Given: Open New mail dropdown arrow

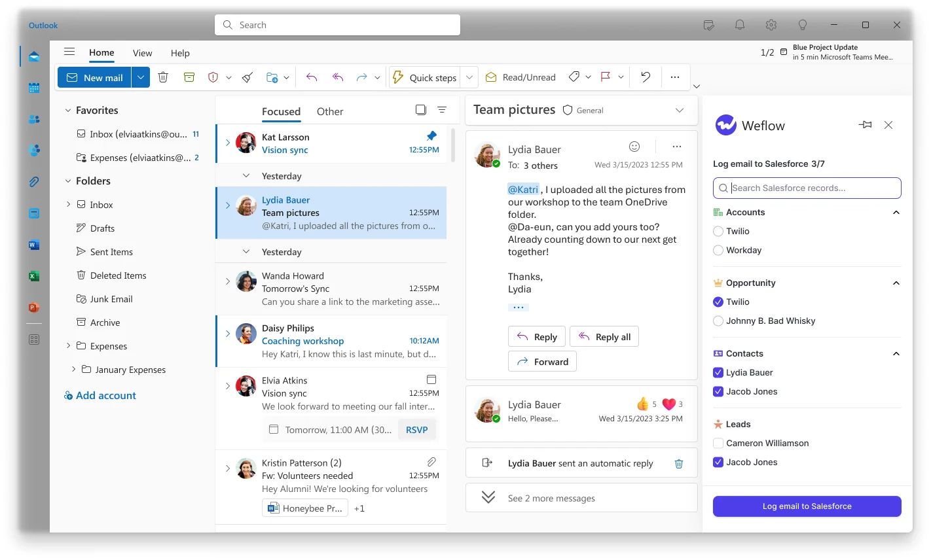Looking at the screenshot, I should (x=141, y=77).
